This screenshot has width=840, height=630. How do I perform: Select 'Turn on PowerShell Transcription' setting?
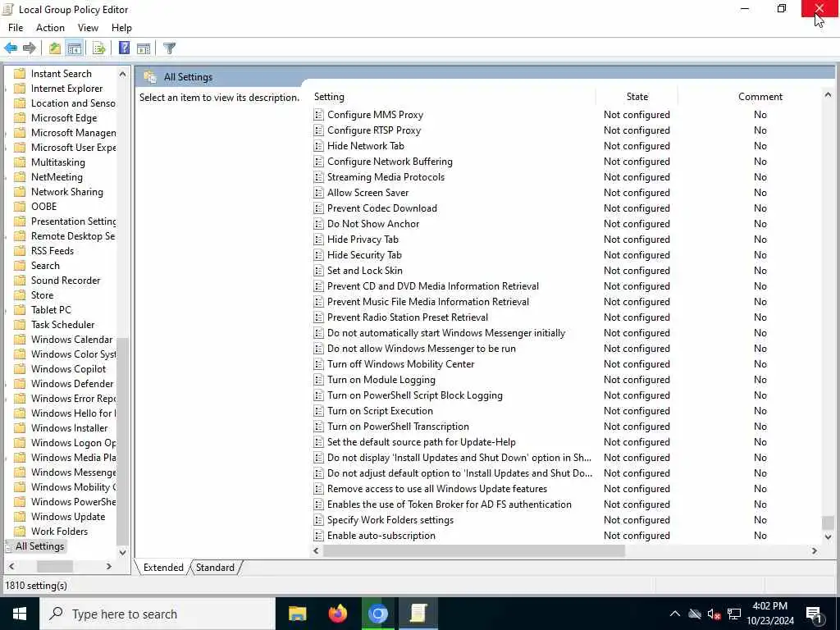click(398, 427)
